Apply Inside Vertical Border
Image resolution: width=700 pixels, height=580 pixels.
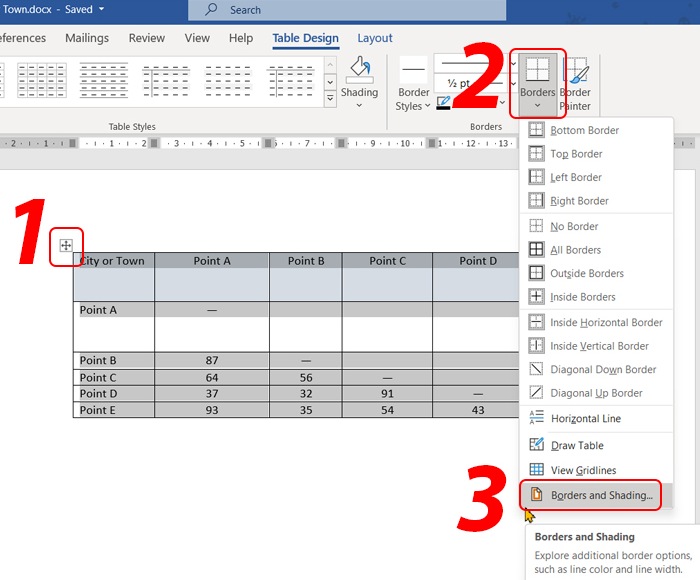tap(596, 346)
